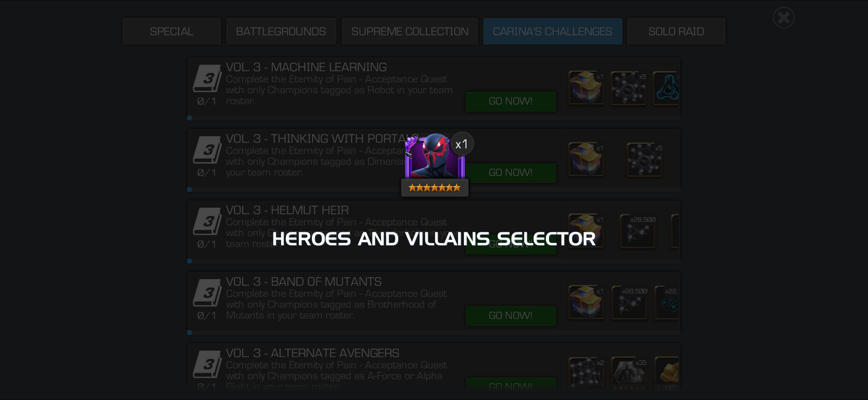The width and height of the screenshot is (868, 400).
Task: Open the Supreme Collection tab
Action: (x=410, y=31)
